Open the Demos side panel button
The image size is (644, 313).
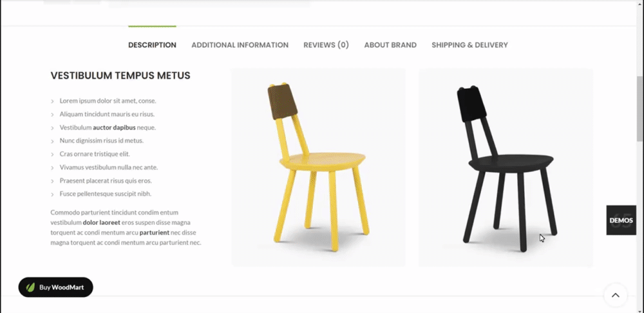click(621, 220)
